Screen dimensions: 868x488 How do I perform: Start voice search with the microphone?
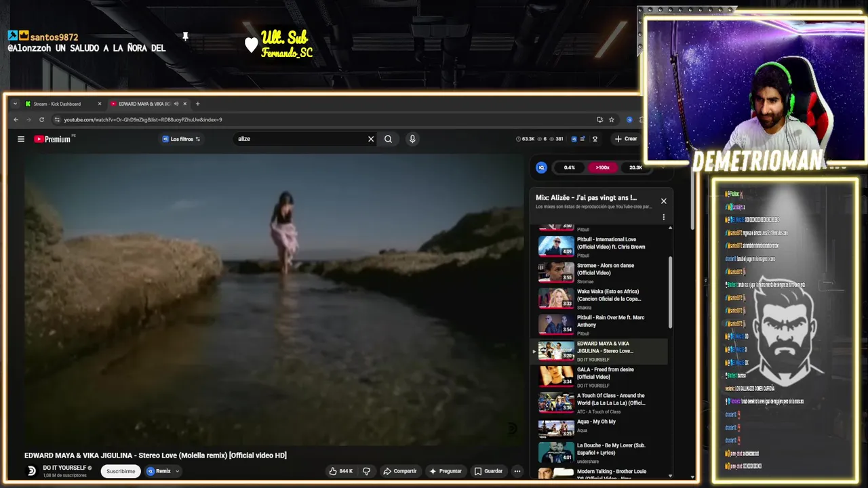412,139
